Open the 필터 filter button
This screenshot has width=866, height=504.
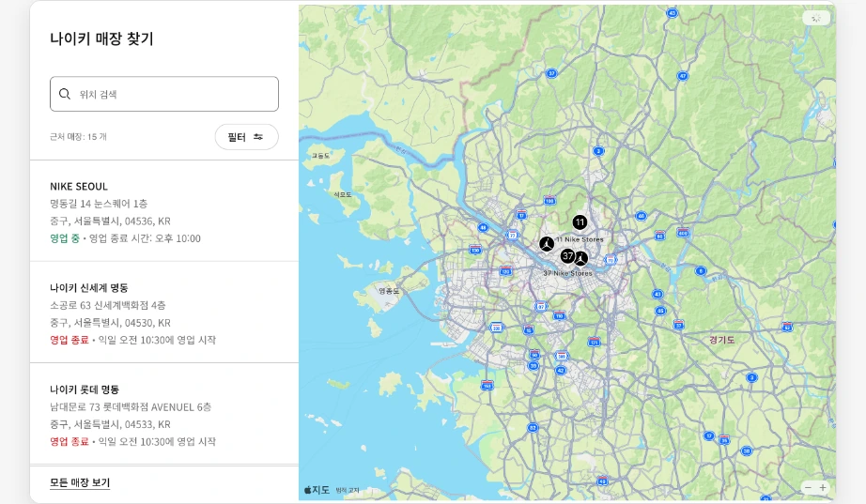pyautogui.click(x=246, y=137)
